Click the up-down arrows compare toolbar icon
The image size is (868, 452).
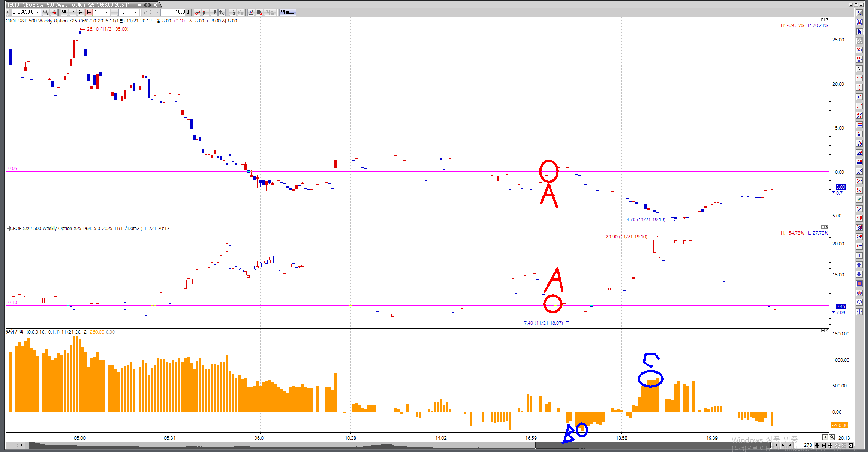click(x=222, y=12)
